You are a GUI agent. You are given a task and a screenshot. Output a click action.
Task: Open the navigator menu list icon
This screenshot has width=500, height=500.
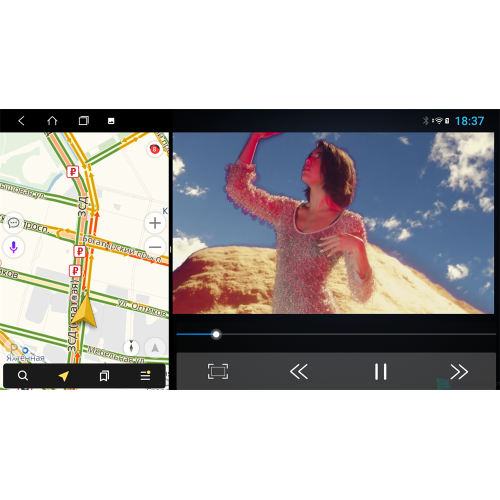[145, 376]
